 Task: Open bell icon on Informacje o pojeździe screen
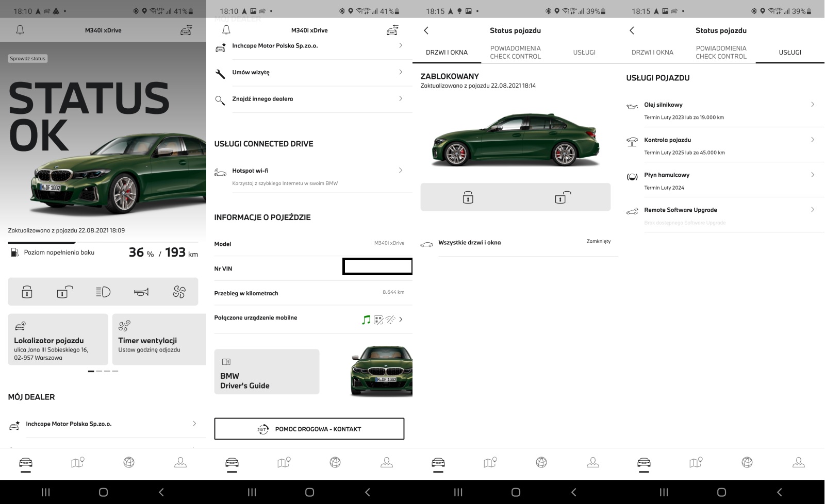[226, 30]
